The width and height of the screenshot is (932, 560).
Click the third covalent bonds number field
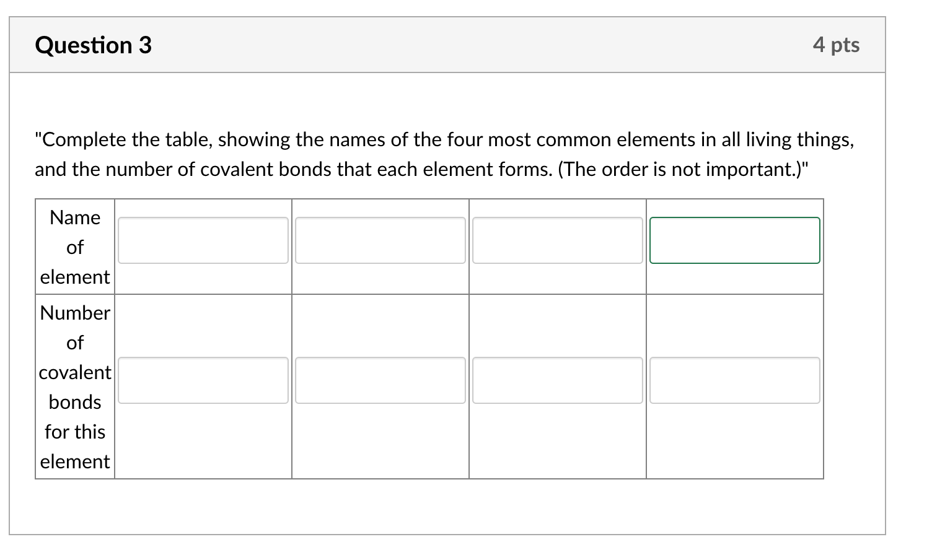pyautogui.click(x=558, y=380)
